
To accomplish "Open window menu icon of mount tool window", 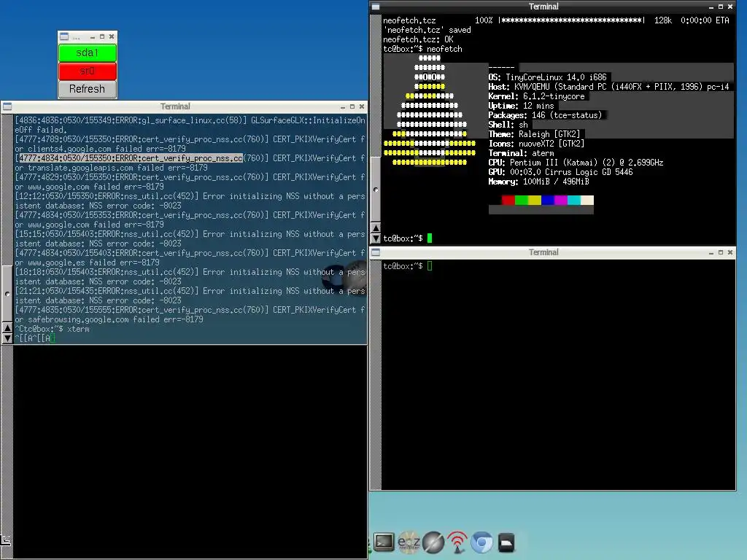I will pos(64,36).
